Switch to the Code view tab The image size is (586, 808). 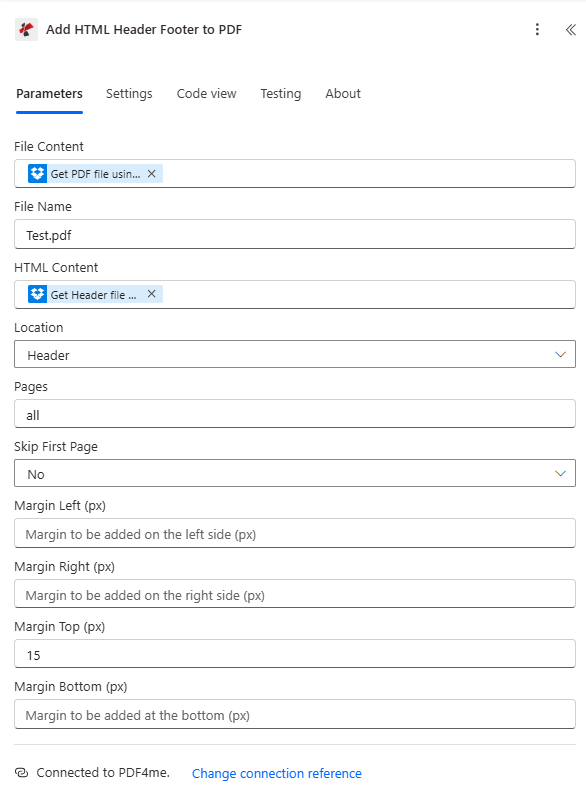[206, 93]
